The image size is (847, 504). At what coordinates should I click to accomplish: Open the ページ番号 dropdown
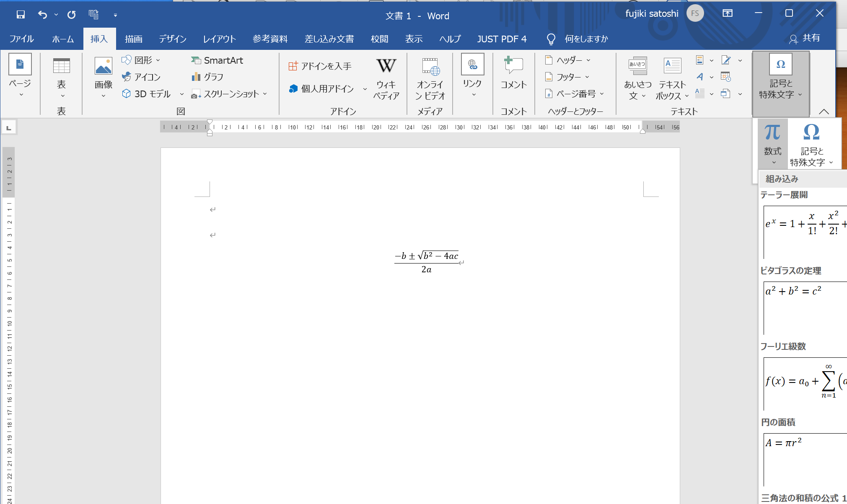pyautogui.click(x=575, y=94)
